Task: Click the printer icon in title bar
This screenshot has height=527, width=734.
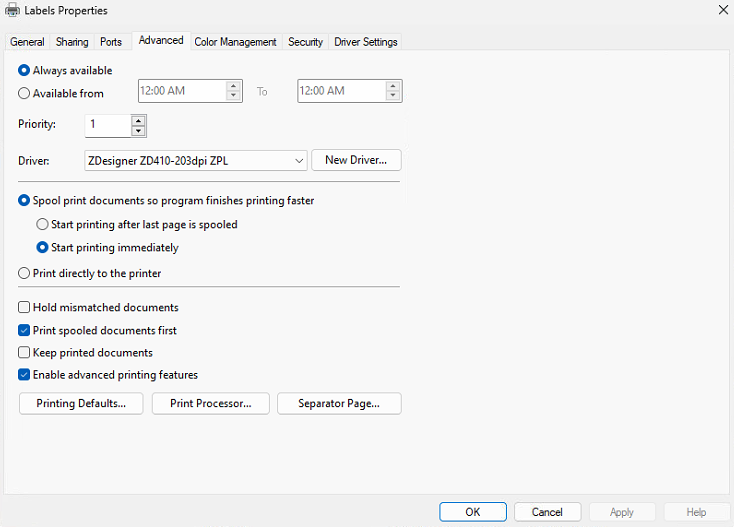Action: [x=12, y=9]
